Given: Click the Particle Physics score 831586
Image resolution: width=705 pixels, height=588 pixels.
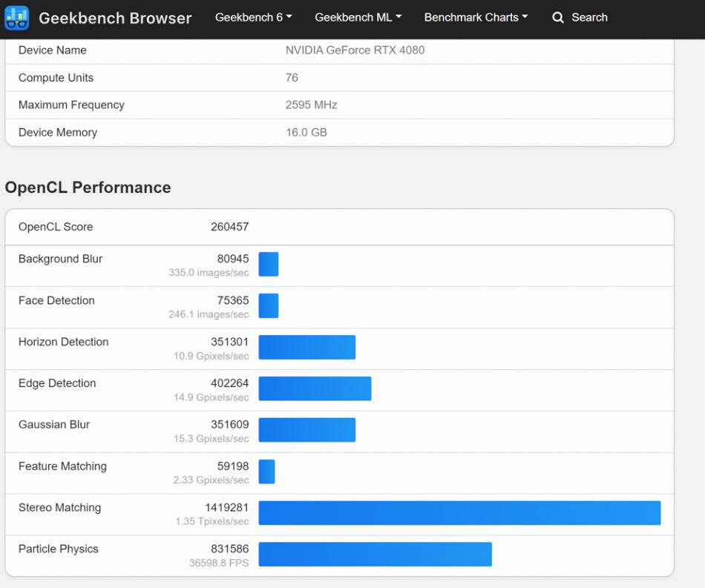Looking at the screenshot, I should [x=230, y=549].
